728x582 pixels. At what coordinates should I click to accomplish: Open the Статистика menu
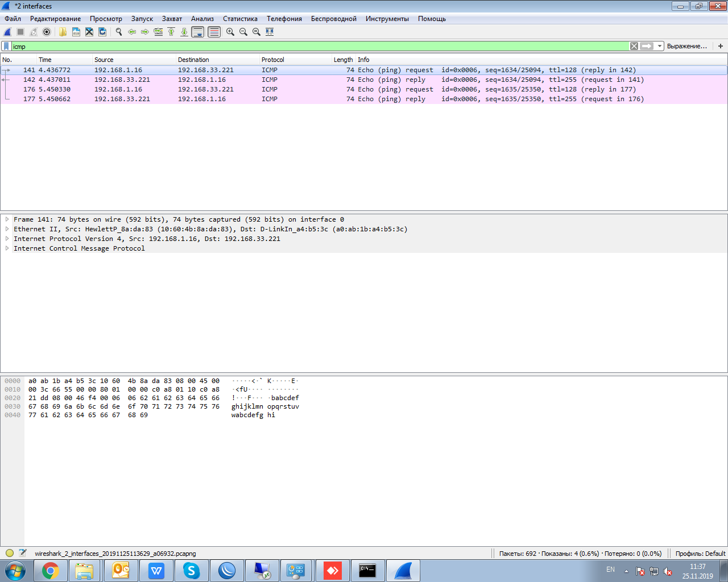click(240, 19)
